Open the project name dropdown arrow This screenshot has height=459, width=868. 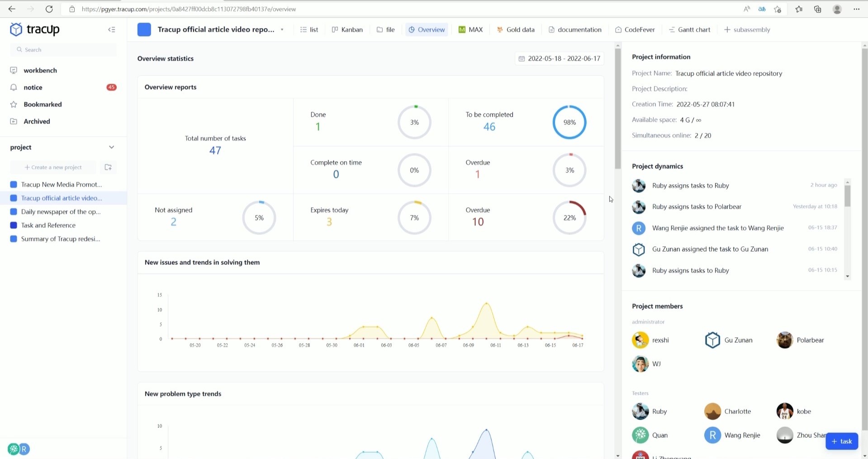point(282,30)
